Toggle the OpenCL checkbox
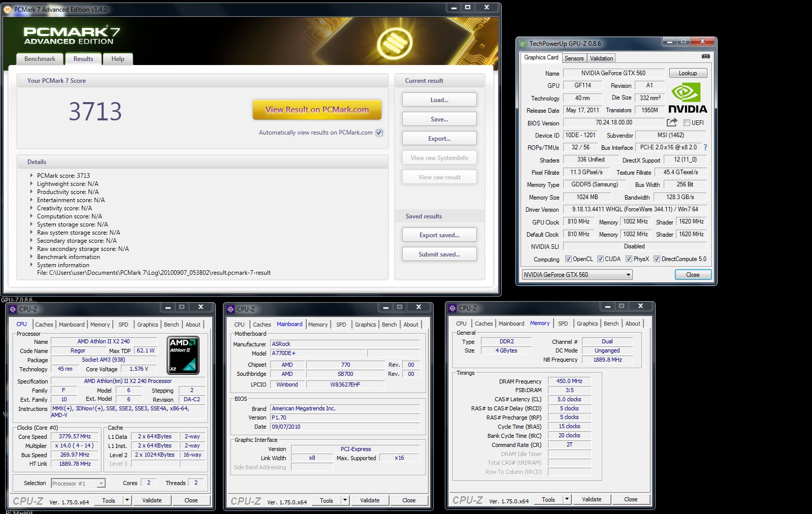812x514 pixels. [568, 259]
